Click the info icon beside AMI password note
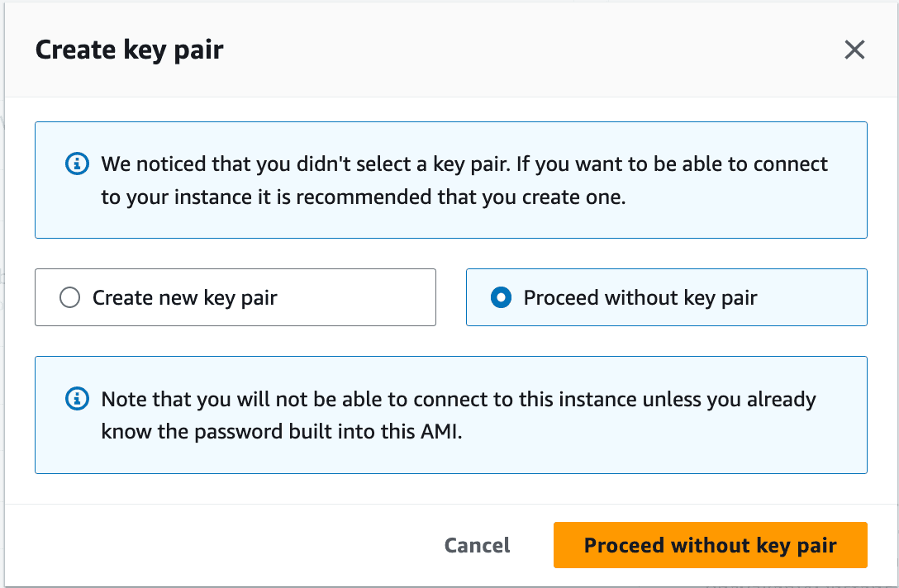The height and width of the screenshot is (588, 899). [78, 399]
